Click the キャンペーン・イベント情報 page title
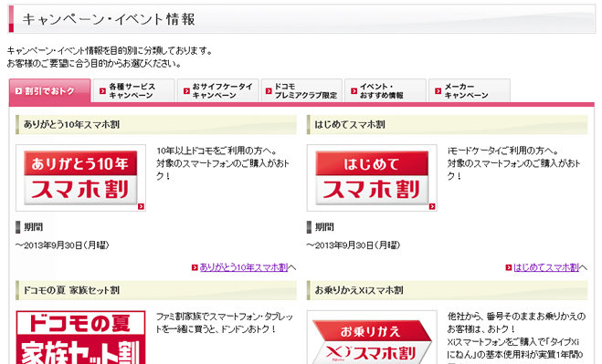 tap(109, 19)
